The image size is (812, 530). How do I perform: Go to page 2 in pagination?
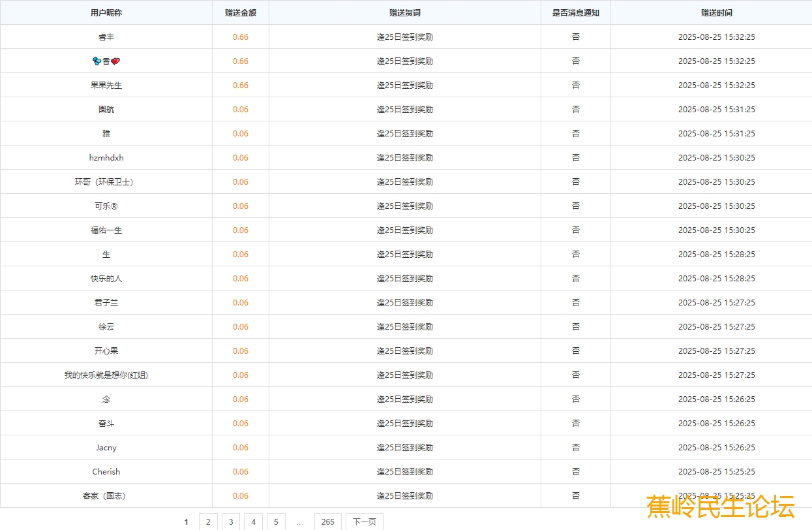click(x=208, y=522)
